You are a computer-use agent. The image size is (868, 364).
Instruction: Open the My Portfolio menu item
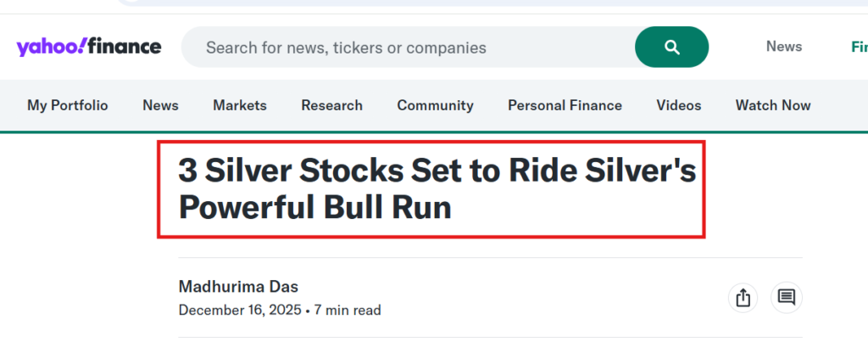tap(68, 105)
